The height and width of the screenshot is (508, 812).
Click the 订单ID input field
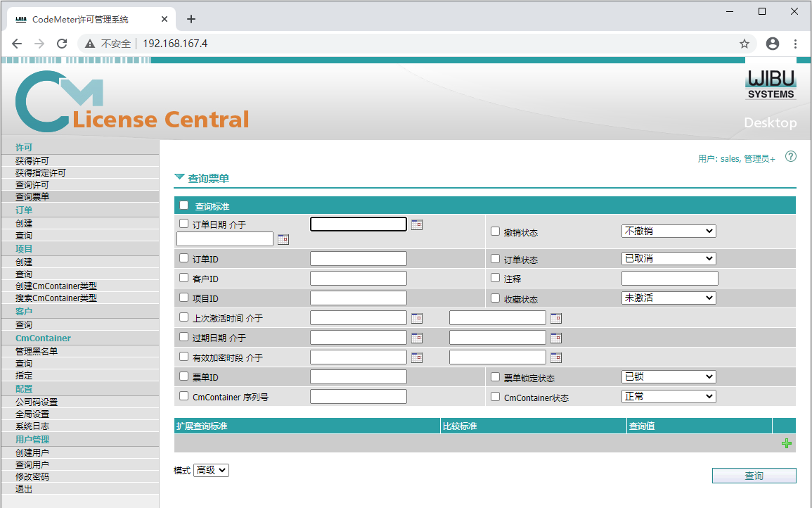pyautogui.click(x=359, y=258)
